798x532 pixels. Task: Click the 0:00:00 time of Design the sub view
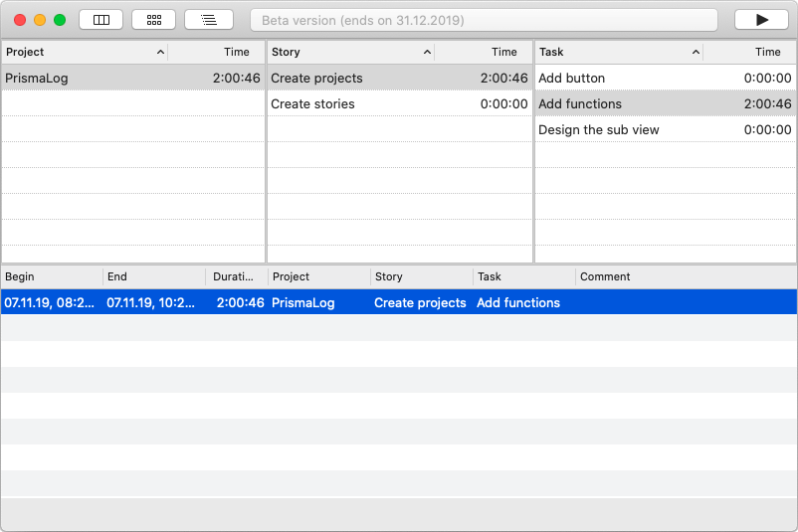(767, 129)
